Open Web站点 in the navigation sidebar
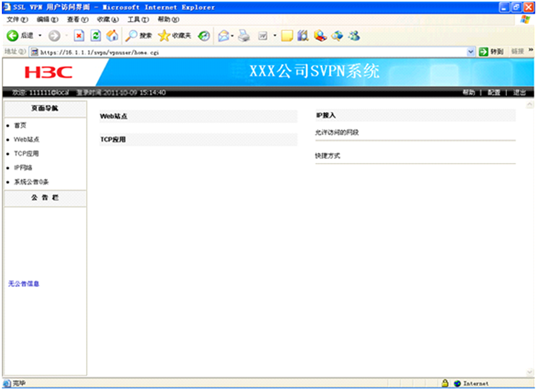 point(26,139)
